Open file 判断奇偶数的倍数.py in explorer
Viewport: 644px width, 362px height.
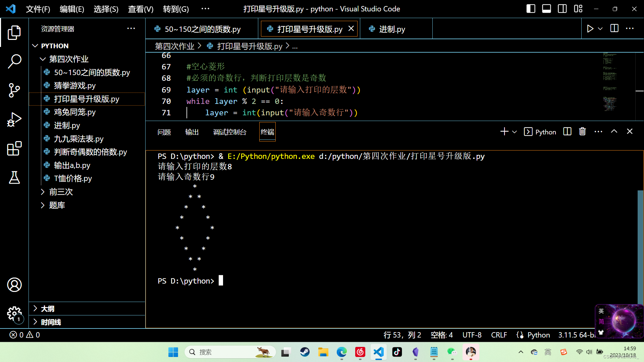87,152
